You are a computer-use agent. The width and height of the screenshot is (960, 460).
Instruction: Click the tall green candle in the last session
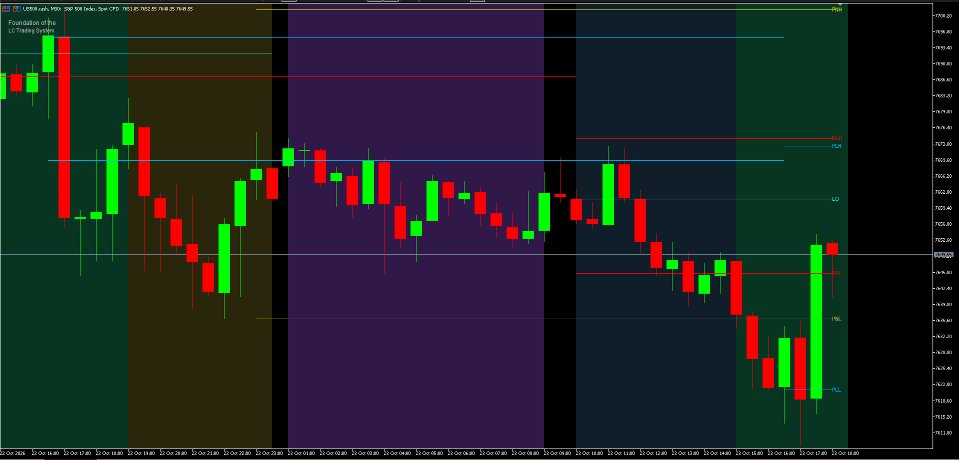816,322
